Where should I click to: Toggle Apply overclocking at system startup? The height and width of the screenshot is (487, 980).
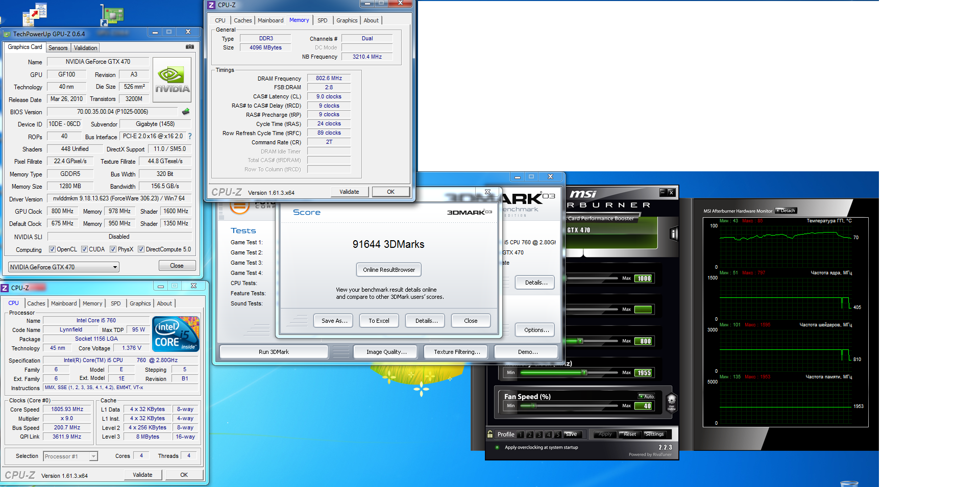497,447
